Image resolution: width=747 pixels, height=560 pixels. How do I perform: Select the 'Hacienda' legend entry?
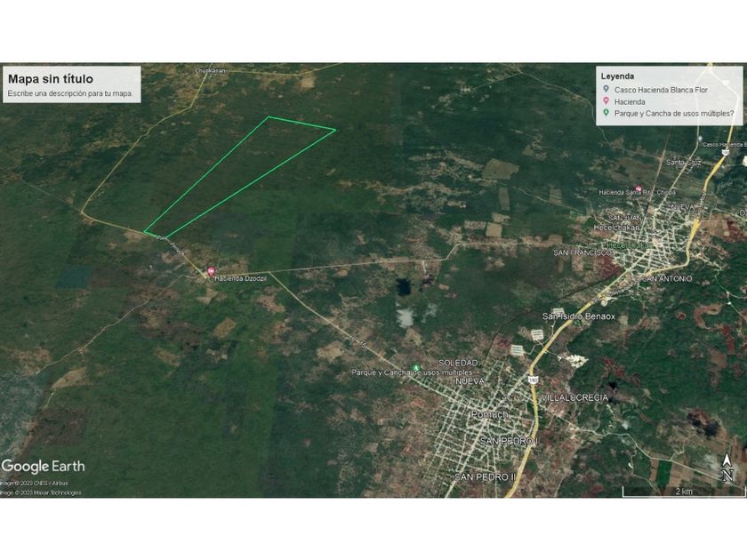pyautogui.click(x=630, y=101)
